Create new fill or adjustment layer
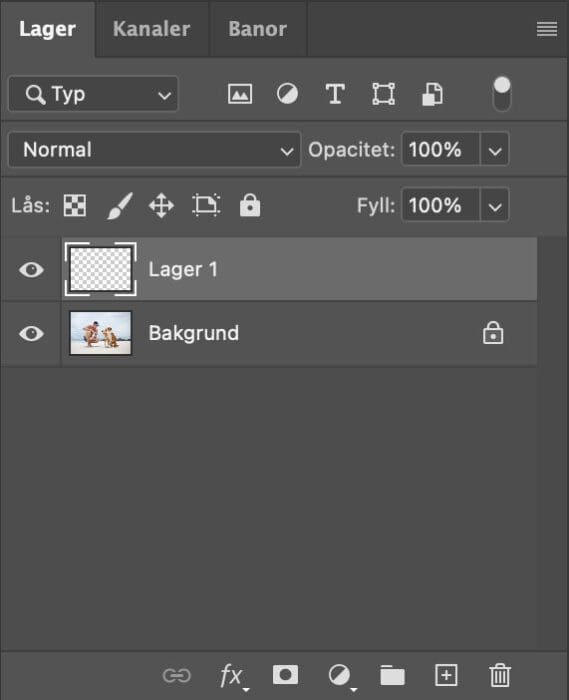The width and height of the screenshot is (569, 700). 341,676
